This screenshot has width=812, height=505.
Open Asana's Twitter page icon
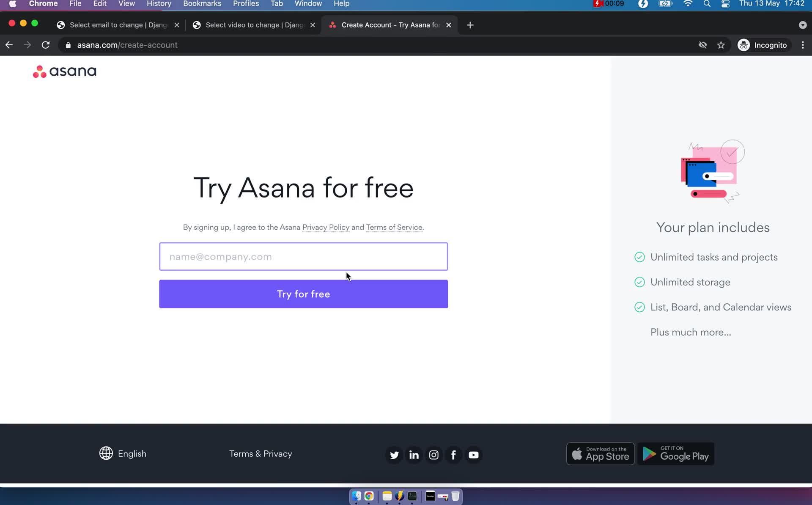pyautogui.click(x=394, y=455)
